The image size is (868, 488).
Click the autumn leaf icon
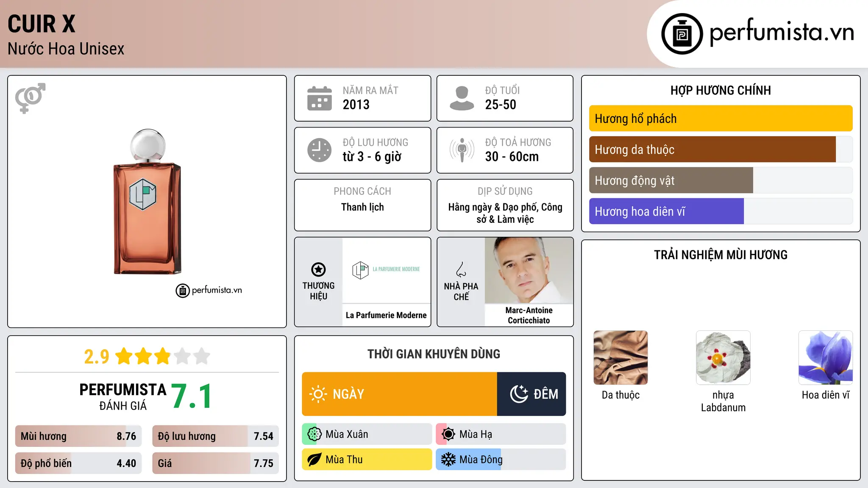(x=314, y=460)
